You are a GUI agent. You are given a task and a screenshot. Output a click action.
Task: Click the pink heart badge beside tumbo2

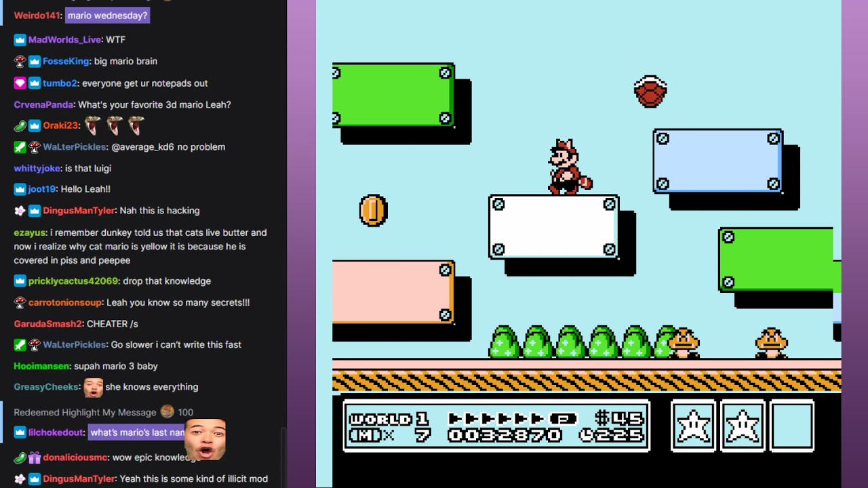pos(20,83)
